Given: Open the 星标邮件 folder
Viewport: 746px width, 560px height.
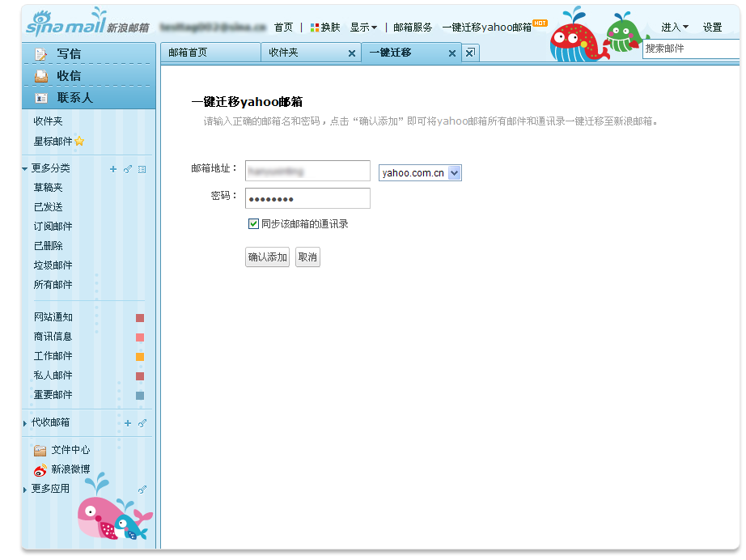Looking at the screenshot, I should [53, 142].
